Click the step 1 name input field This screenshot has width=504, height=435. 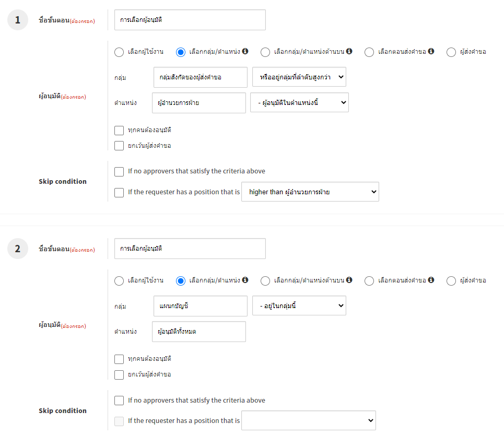pyautogui.click(x=190, y=20)
